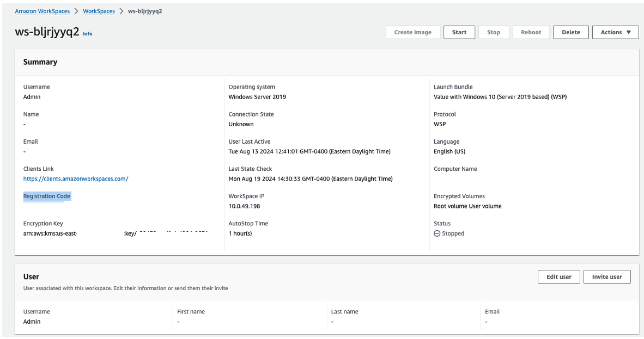Click the User section description text
This screenshot has height=339, width=644.
[126, 288]
